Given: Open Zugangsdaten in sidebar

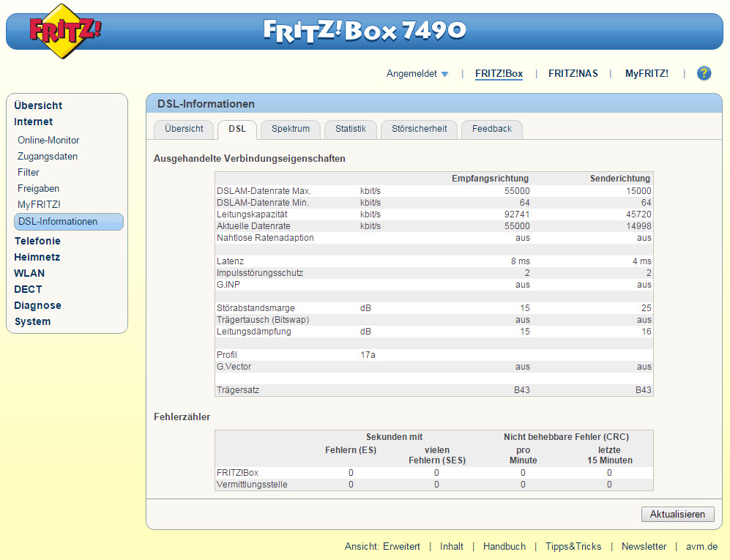Looking at the screenshot, I should point(48,157).
